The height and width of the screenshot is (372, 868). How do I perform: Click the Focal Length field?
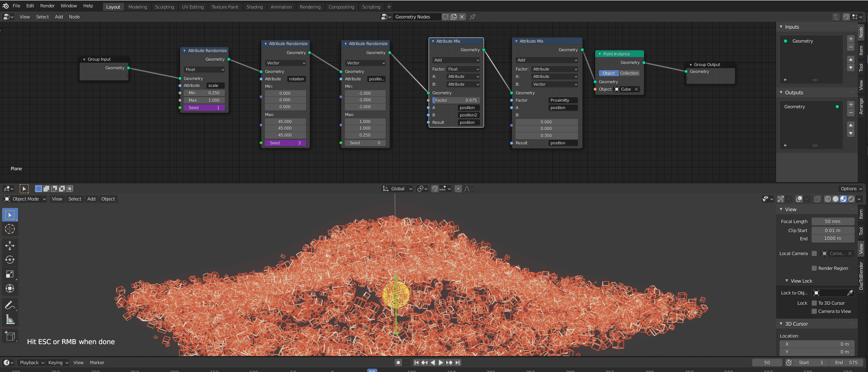click(x=832, y=221)
